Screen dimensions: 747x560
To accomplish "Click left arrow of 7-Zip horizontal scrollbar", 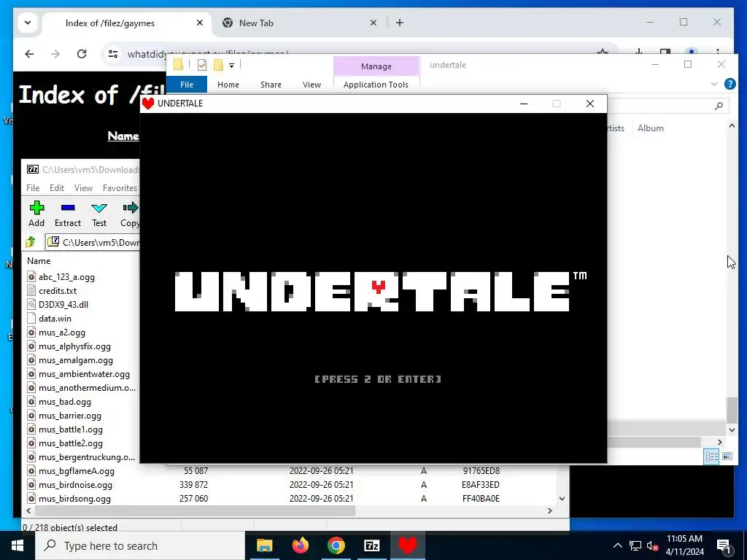I will 28,510.
